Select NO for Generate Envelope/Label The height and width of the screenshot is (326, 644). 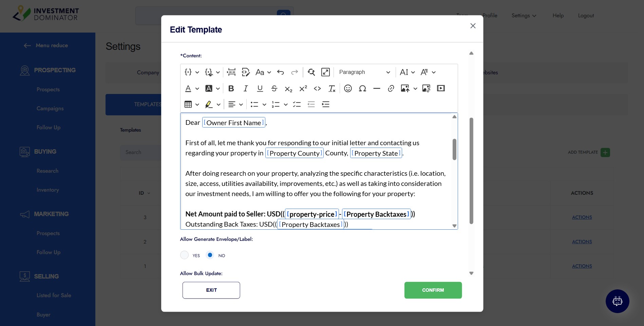pos(210,255)
